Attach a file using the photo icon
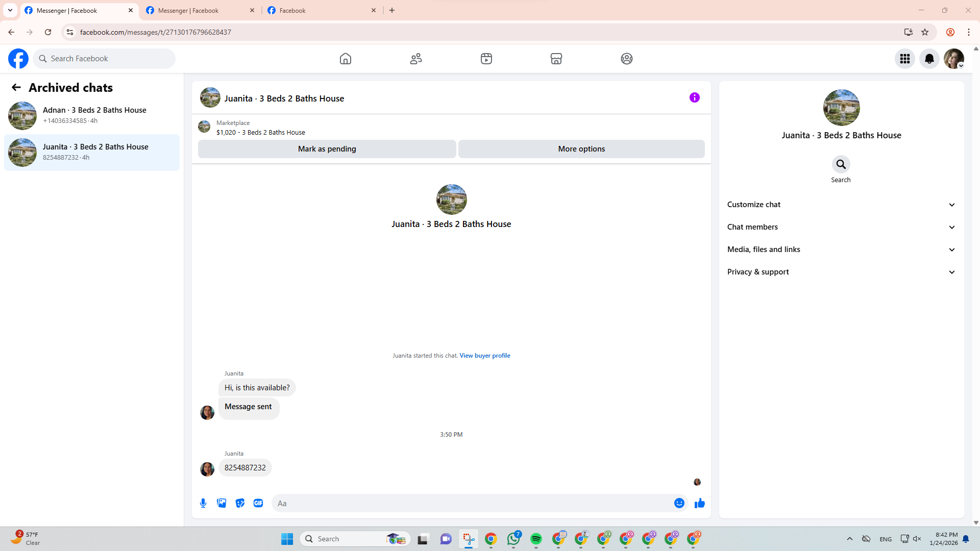The width and height of the screenshot is (980, 551). point(222,503)
